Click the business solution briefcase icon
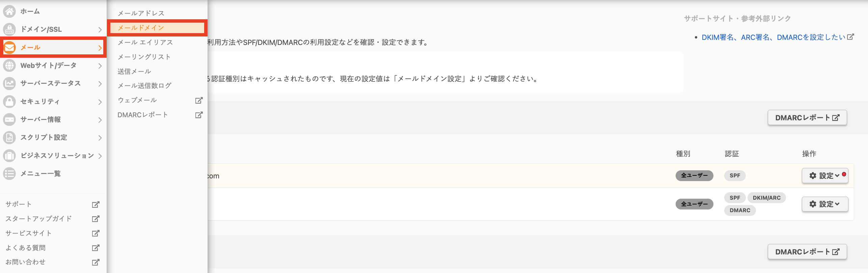The width and height of the screenshot is (868, 273). [9, 155]
